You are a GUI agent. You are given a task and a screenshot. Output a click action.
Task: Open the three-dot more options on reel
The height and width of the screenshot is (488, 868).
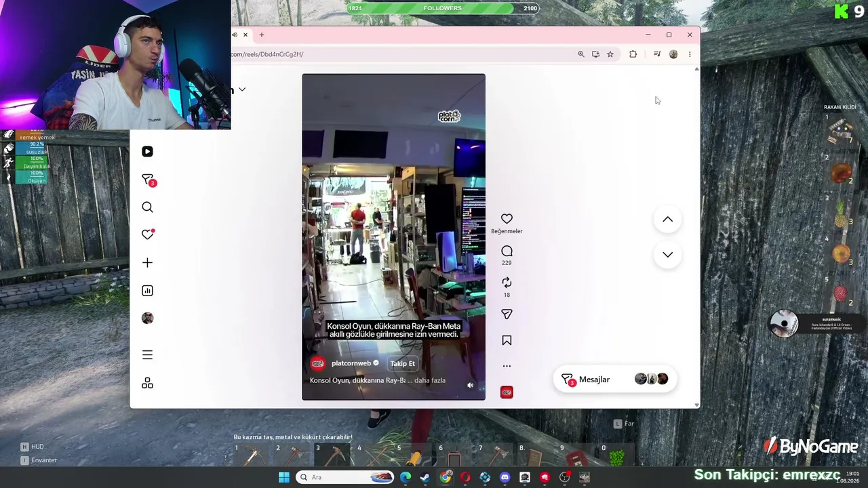[507, 366]
